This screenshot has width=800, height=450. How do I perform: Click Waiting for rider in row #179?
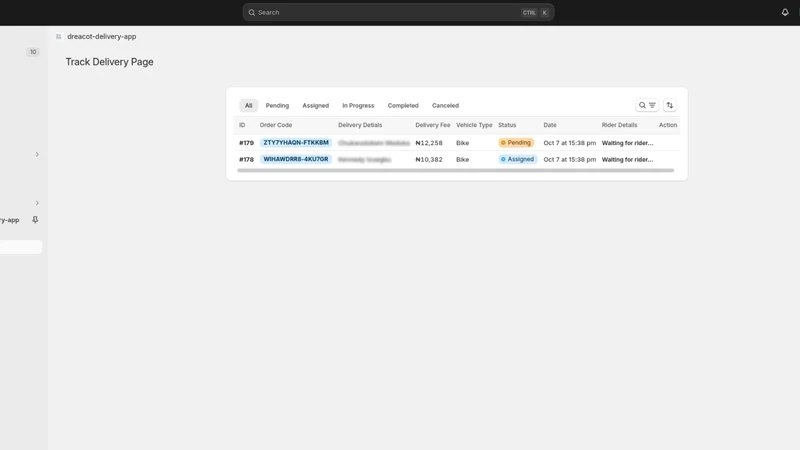[x=628, y=143]
